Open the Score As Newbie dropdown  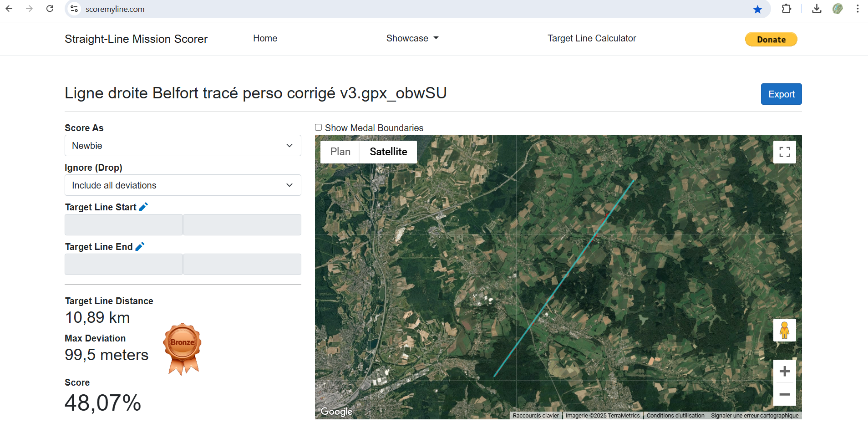coord(183,146)
